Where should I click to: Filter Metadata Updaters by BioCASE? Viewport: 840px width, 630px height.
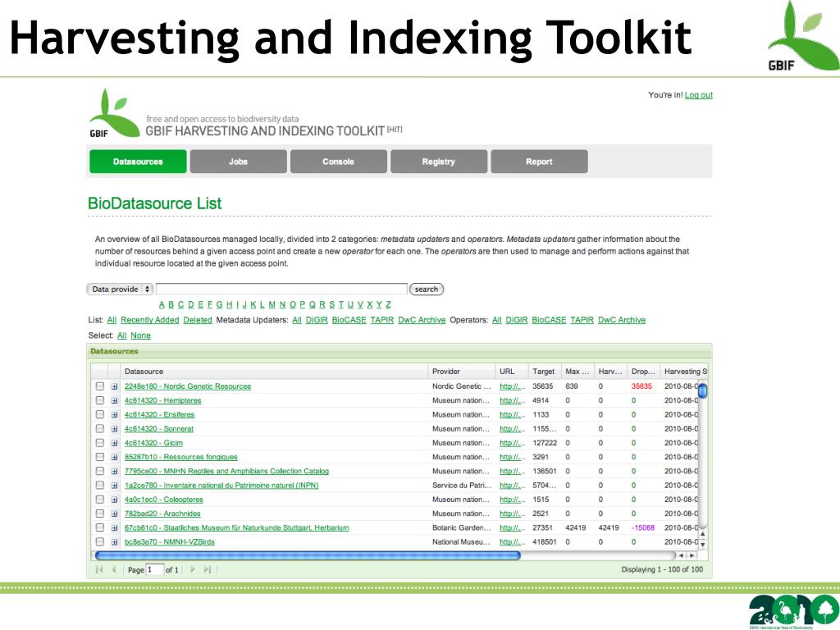coord(349,320)
